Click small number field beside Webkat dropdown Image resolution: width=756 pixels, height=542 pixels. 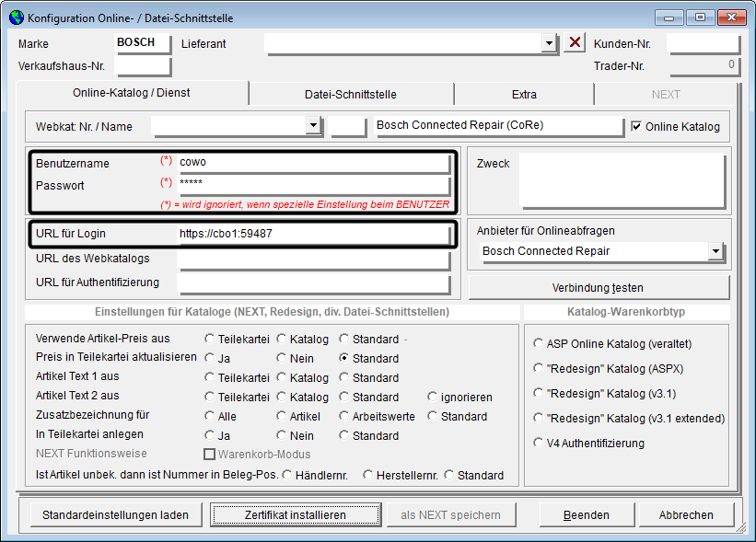click(x=348, y=126)
